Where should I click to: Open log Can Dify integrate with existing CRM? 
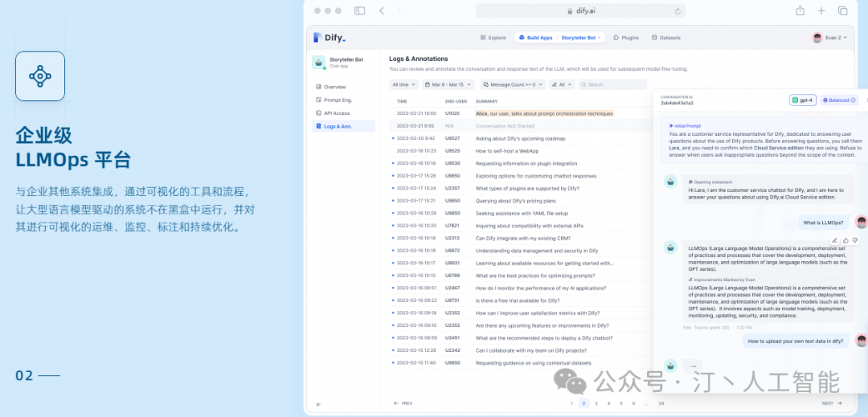(x=523, y=238)
